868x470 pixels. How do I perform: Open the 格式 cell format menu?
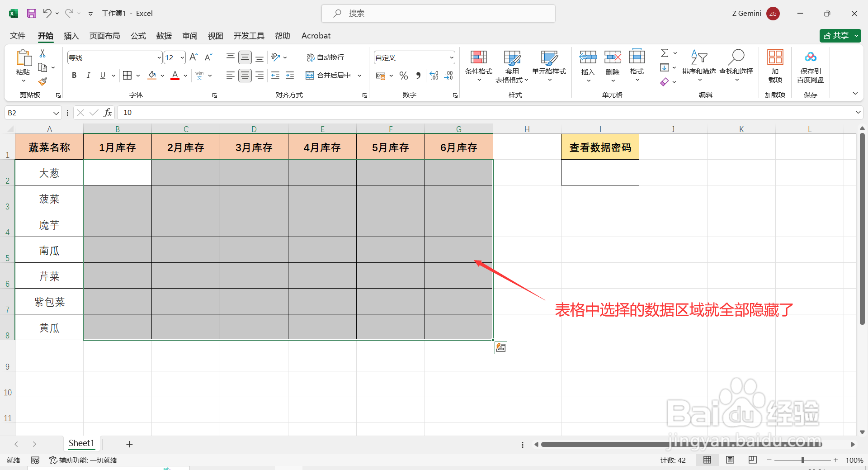pyautogui.click(x=637, y=66)
